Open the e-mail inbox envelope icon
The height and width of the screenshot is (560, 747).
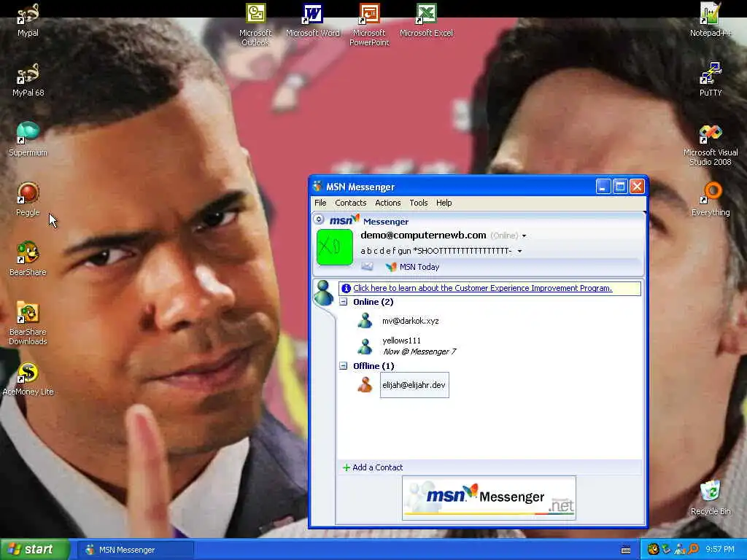[367, 267]
